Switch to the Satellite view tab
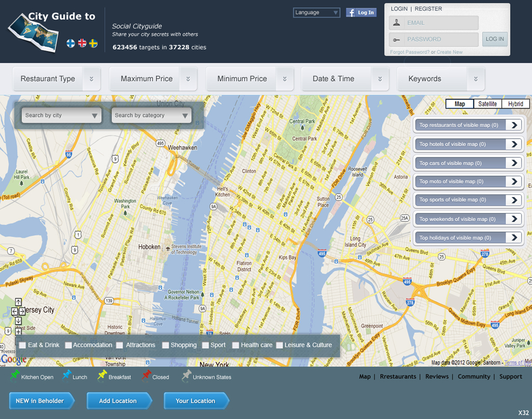 click(487, 104)
